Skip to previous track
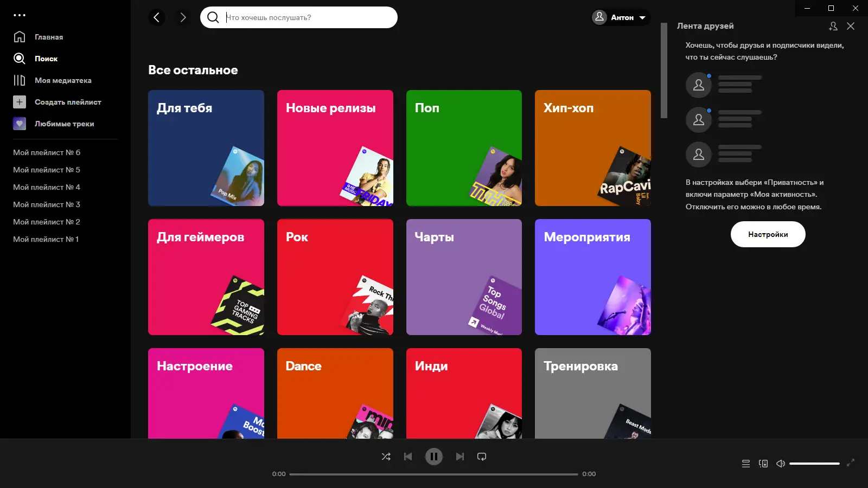This screenshot has width=868, height=488. 408,457
